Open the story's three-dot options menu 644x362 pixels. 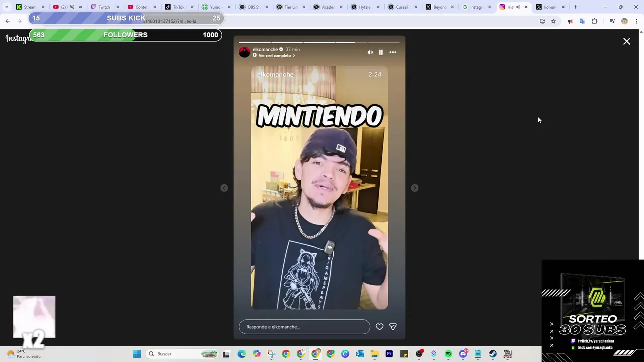click(393, 52)
